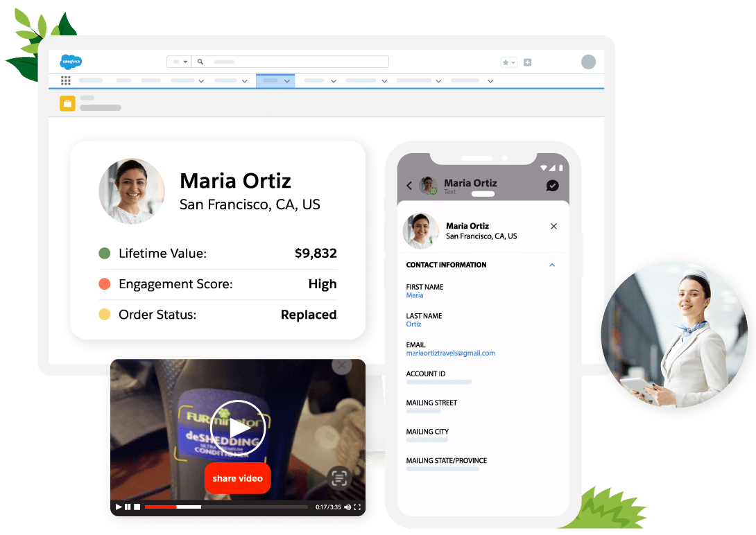Close the Maria Ortiz contact panel on phone
This screenshot has width=756, height=535.
[553, 227]
